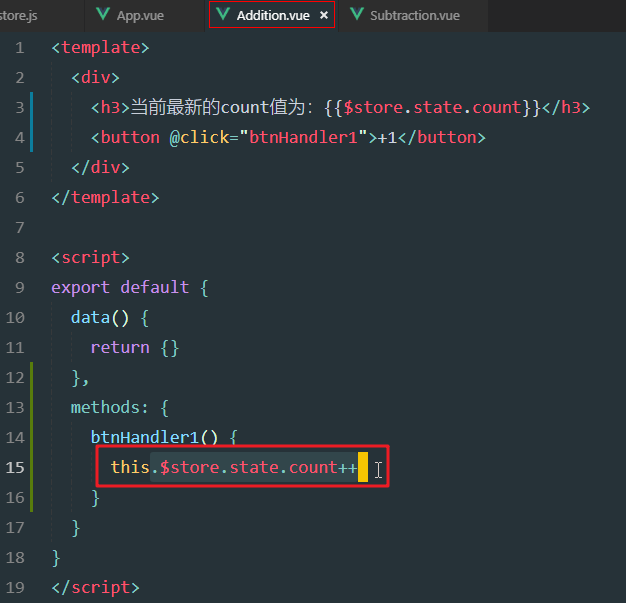Click the closing </script> tag
626x603 pixels.
pos(96,587)
